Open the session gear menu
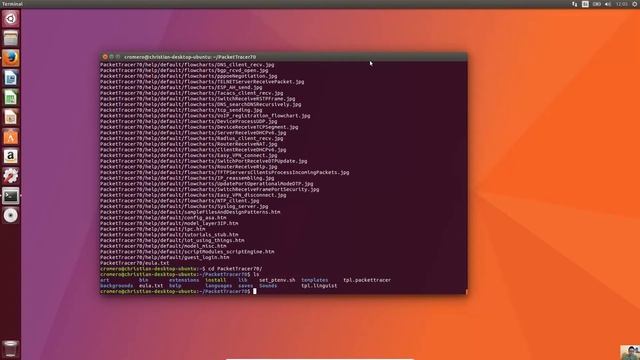This screenshot has height=360, width=640. click(x=635, y=4)
